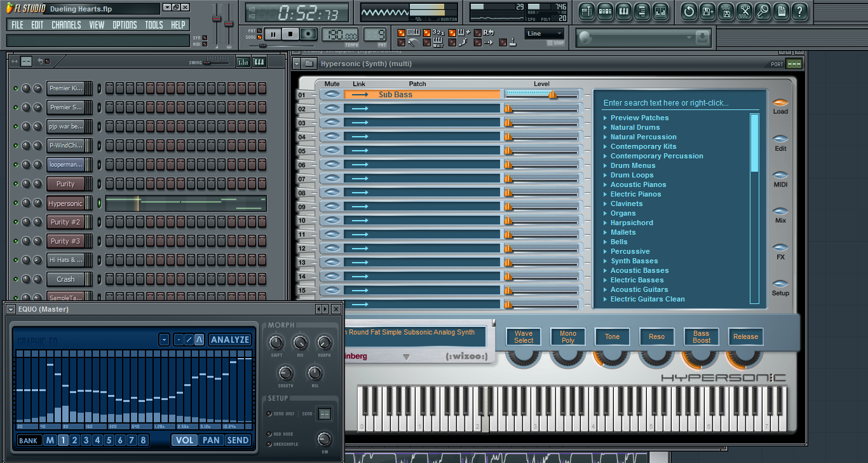Open EQUO graphic EQ options dropdown arrow
868x463 pixels.
[x=165, y=340]
